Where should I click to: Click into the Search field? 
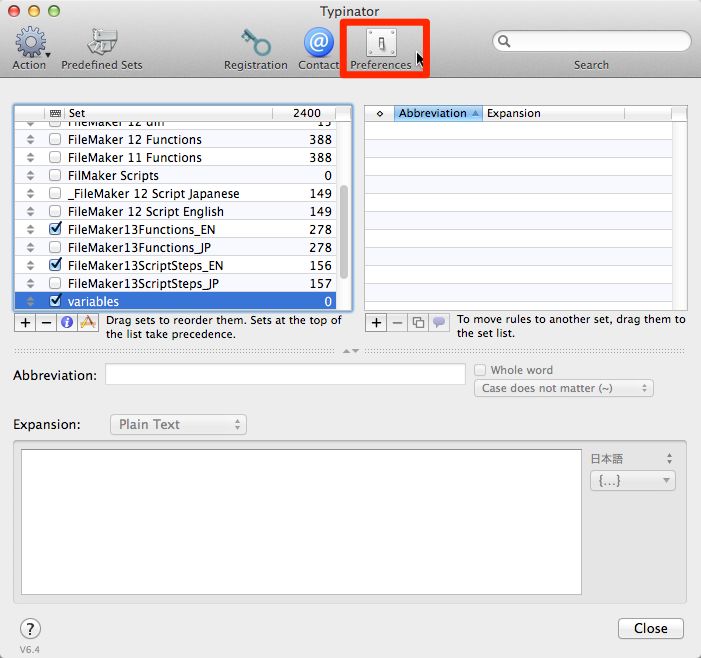[592, 41]
